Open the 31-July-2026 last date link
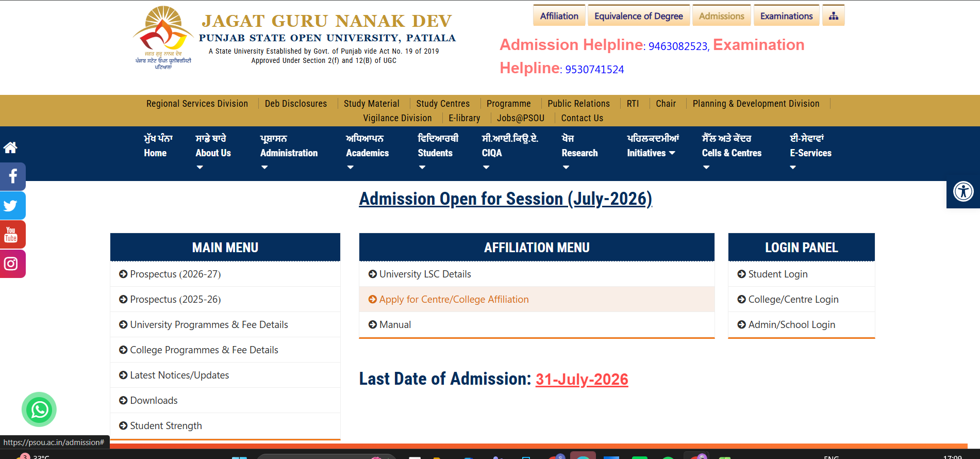 pyautogui.click(x=582, y=380)
